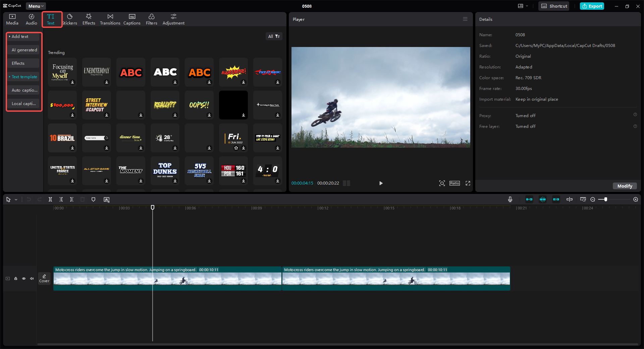Mute the video track audio

pos(32,279)
